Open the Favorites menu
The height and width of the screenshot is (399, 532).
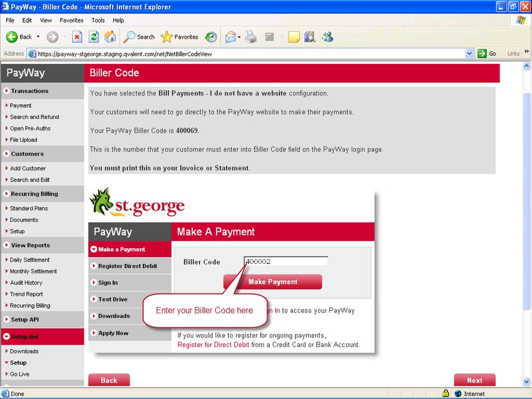[x=71, y=21]
